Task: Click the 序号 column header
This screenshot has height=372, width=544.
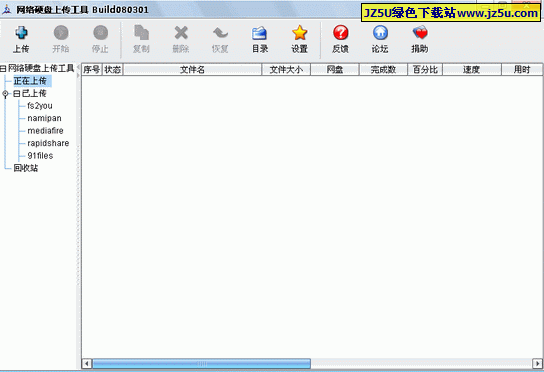Action: point(92,70)
